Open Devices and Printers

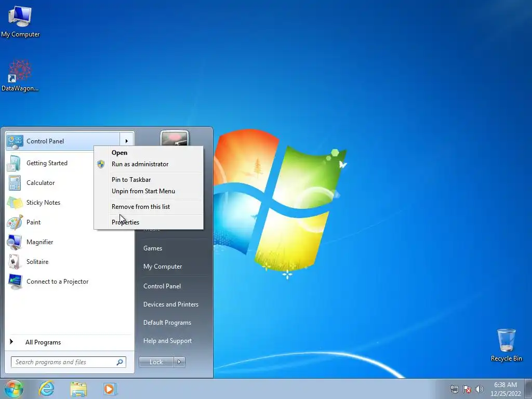(170, 304)
